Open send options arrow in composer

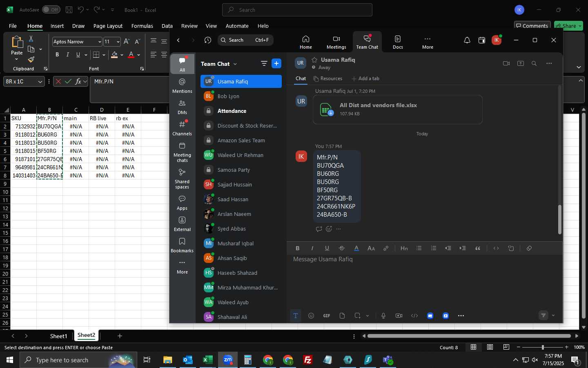[553, 316]
